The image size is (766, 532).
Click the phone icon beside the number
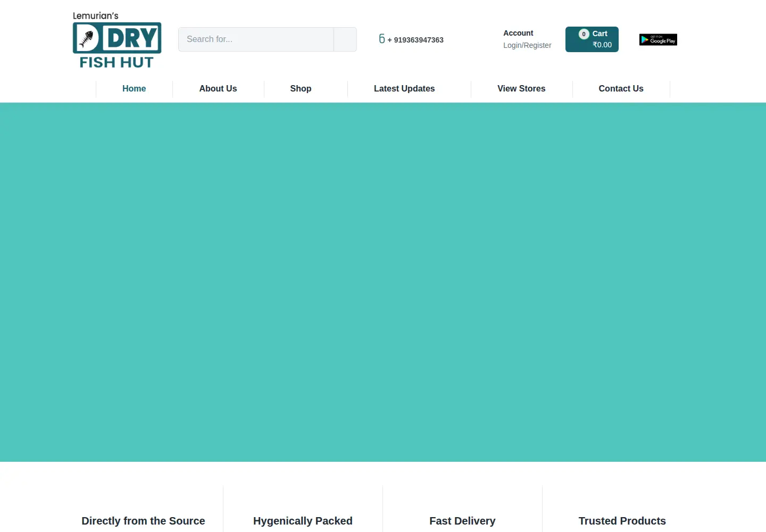click(x=382, y=39)
